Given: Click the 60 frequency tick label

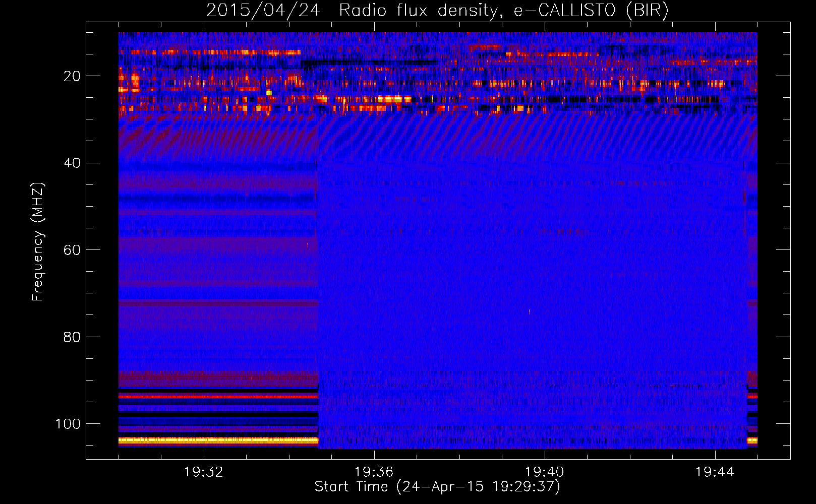Looking at the screenshot, I should [72, 250].
